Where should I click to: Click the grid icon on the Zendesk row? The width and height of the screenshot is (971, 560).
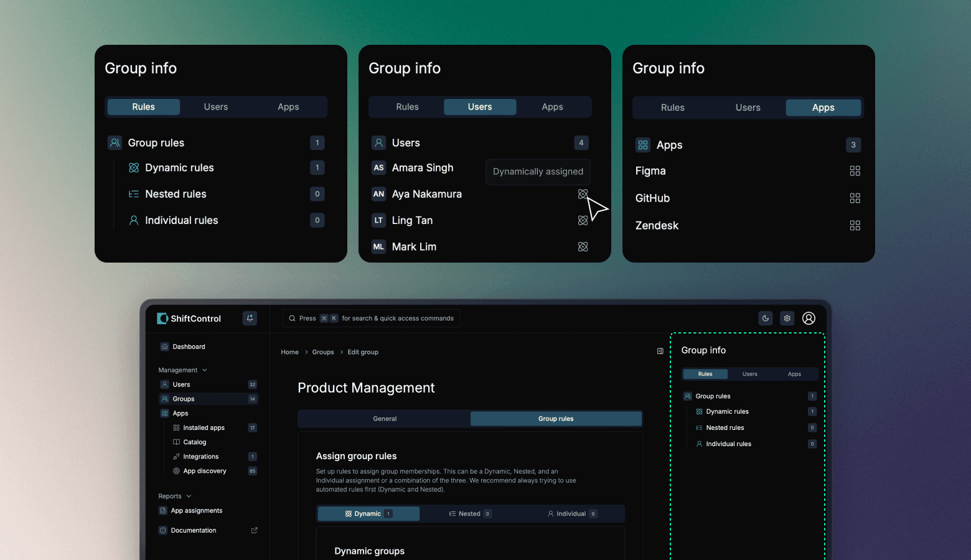[x=855, y=226]
